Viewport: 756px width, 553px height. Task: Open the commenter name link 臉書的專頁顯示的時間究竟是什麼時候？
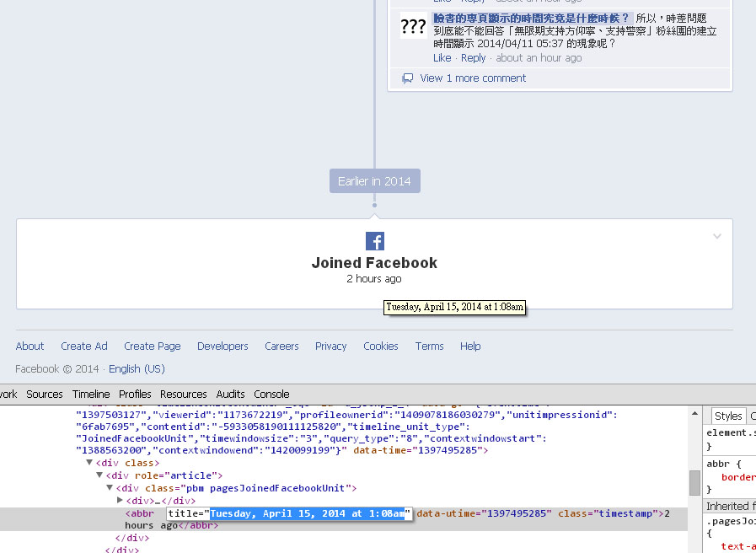(x=532, y=19)
